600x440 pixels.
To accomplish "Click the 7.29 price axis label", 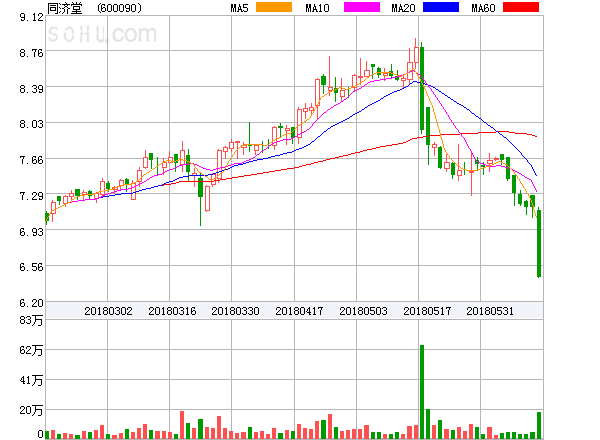I will tap(31, 196).
